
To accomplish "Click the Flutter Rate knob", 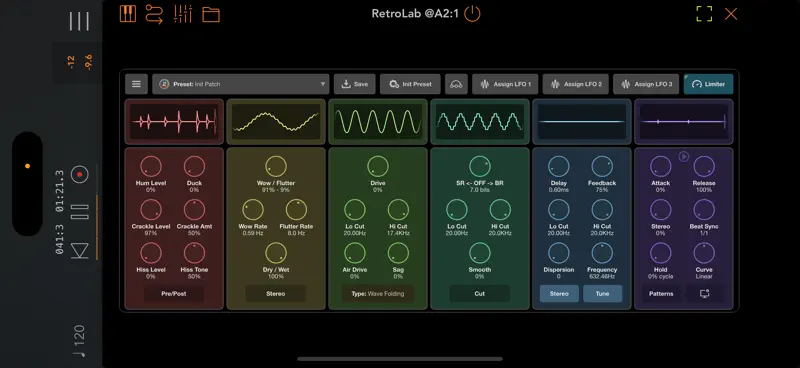I will [296, 210].
